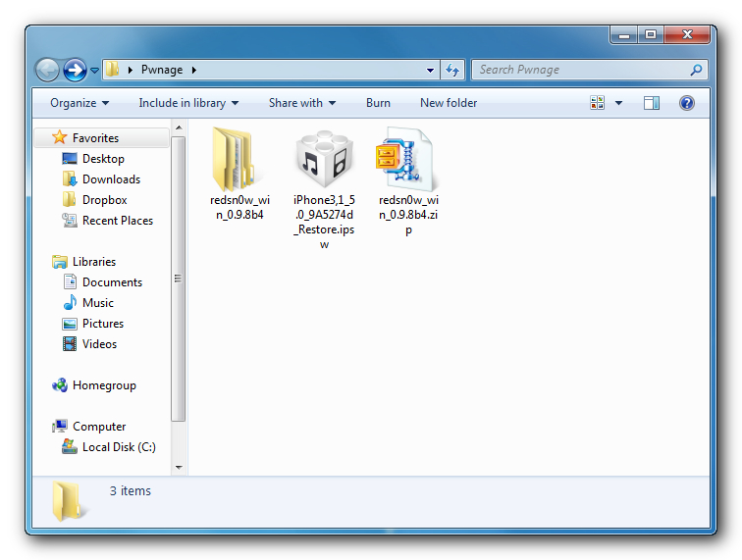Click the New folder button
The height and width of the screenshot is (560, 742).
click(449, 103)
